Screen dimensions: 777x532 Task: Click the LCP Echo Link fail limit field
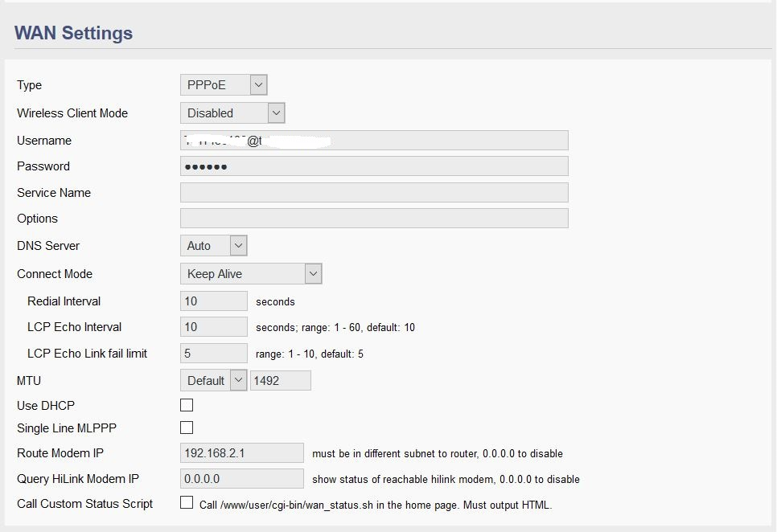click(x=214, y=354)
